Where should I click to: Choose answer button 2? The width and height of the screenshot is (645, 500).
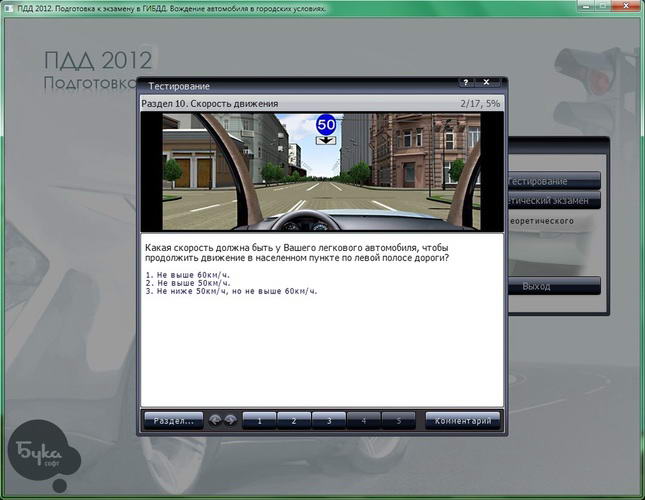click(294, 421)
